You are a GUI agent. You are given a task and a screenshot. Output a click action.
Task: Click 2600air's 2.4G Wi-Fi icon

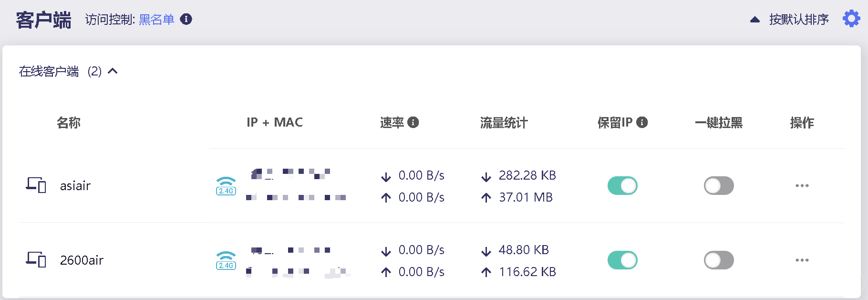pos(226,260)
